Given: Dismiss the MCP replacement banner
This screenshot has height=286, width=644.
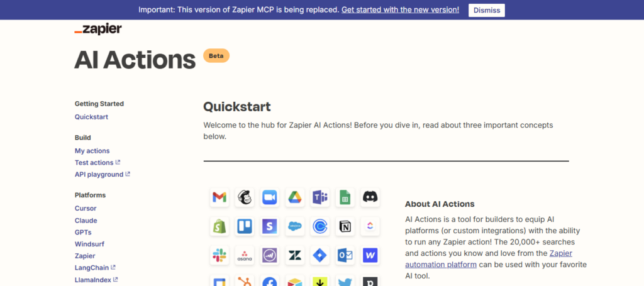Looking at the screenshot, I should point(487,10).
